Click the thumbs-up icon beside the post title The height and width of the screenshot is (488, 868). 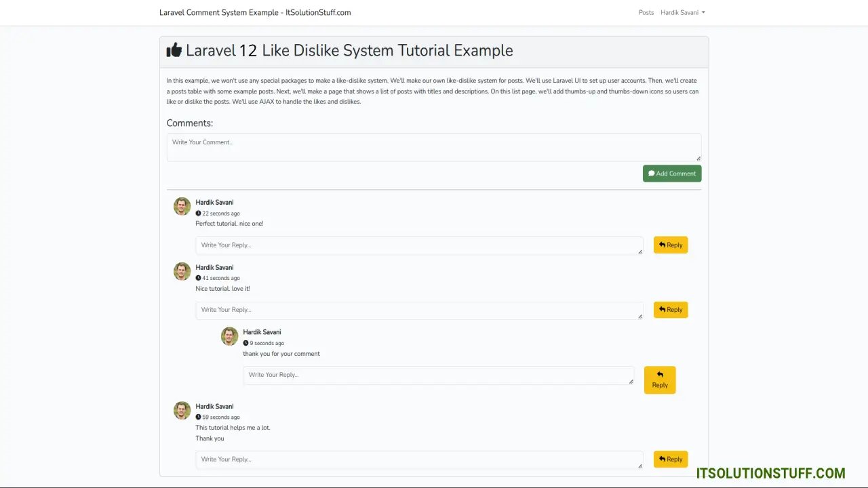(x=174, y=50)
